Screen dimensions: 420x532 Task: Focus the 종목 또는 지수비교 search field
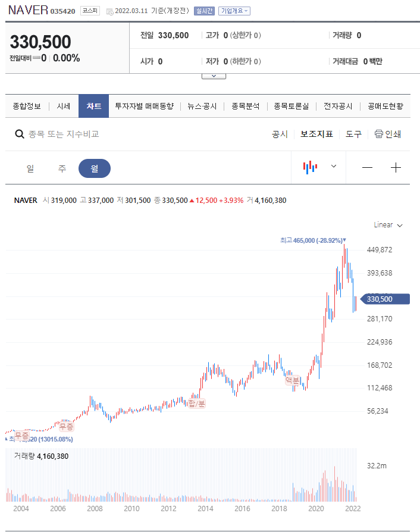(64, 134)
